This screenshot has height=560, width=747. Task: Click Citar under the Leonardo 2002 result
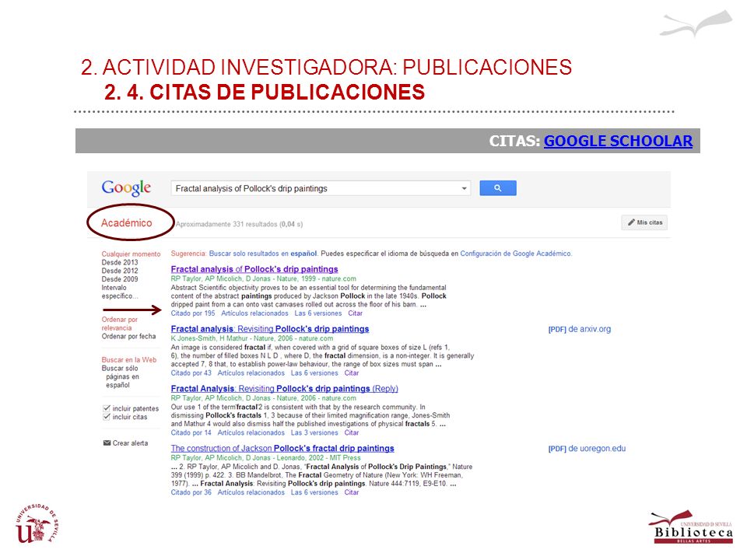pos(352,492)
